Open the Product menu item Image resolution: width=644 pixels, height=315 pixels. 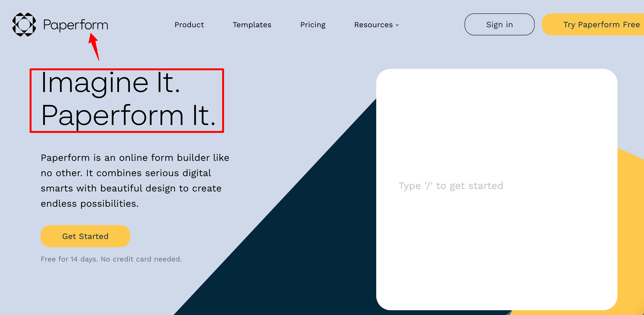(189, 25)
